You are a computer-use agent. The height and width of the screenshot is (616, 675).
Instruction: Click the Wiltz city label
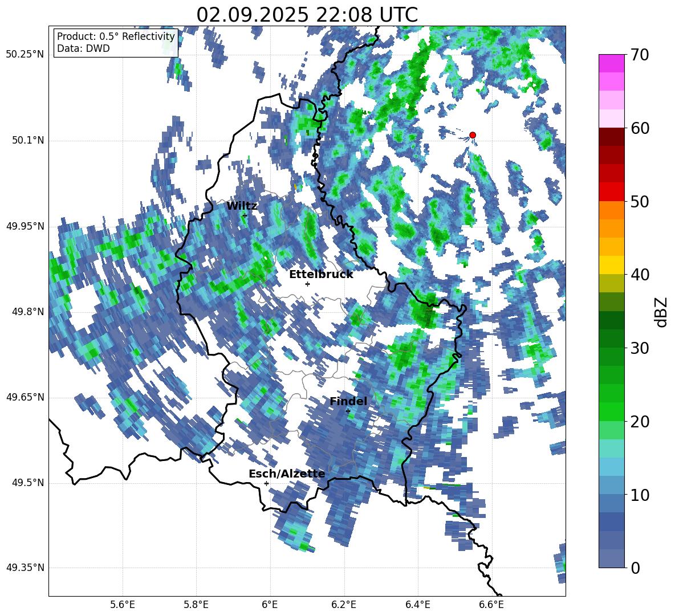coord(242,206)
